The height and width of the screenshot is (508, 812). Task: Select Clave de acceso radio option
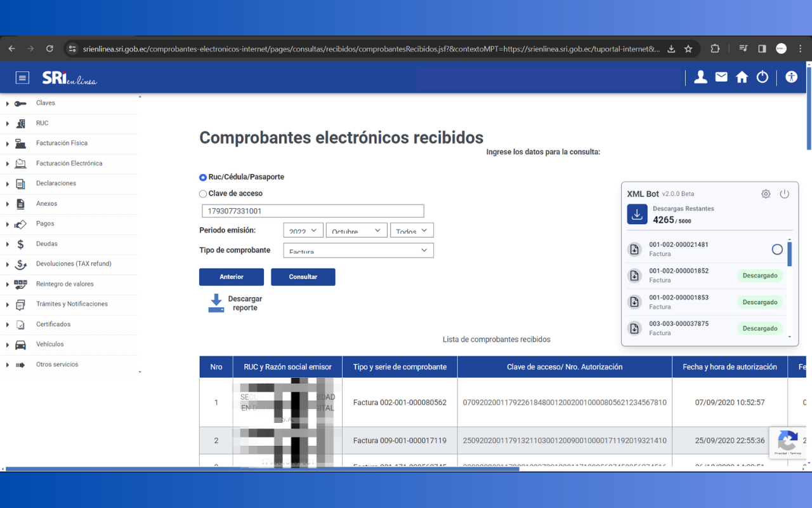(x=203, y=194)
